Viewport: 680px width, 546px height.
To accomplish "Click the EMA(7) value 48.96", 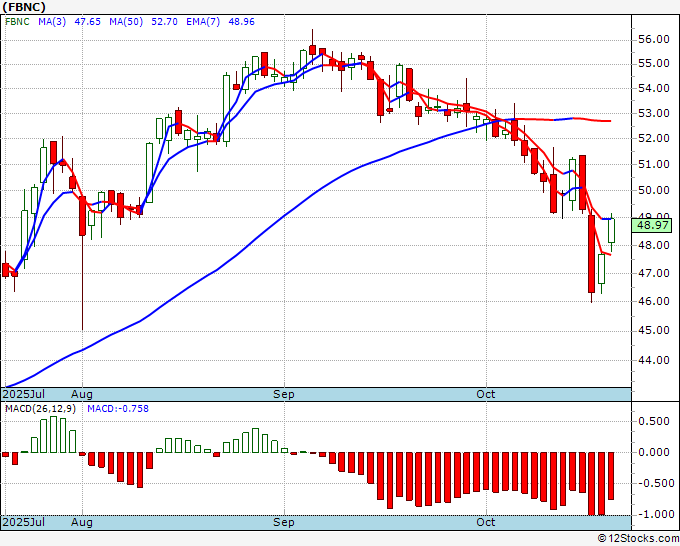I will [242, 22].
